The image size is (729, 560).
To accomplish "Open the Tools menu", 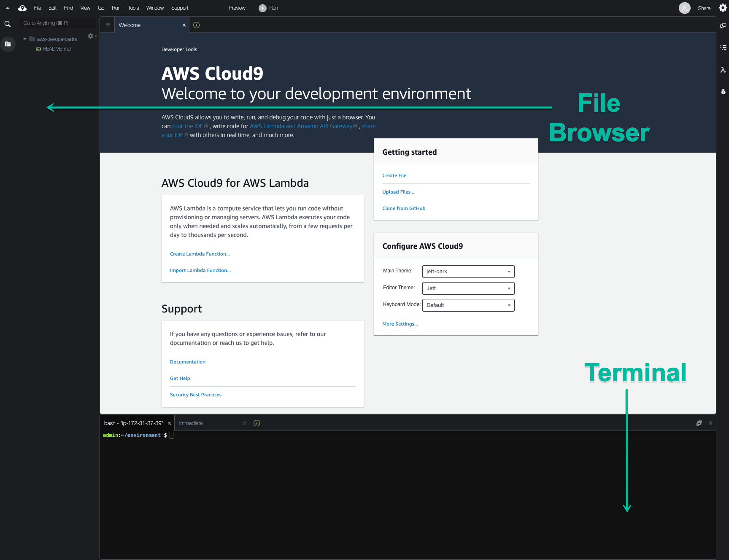I will [133, 8].
